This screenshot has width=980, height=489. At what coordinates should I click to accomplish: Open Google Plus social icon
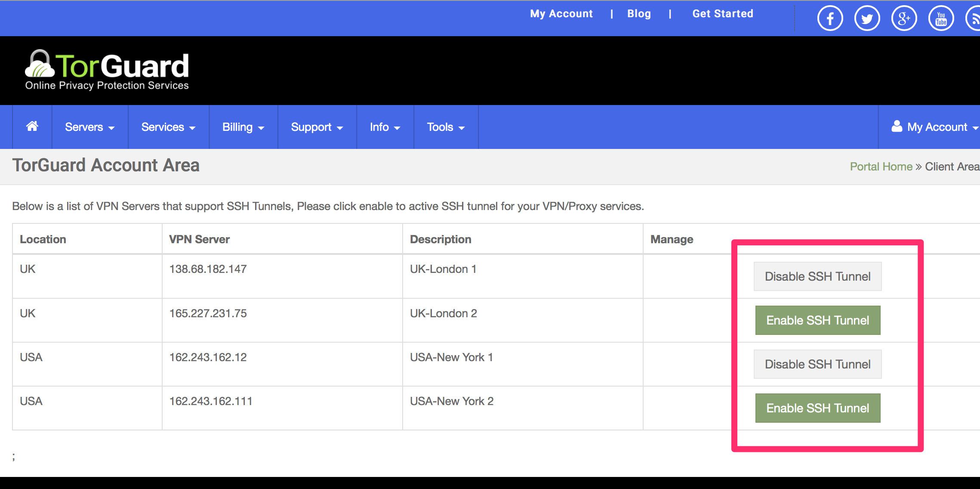pos(904,19)
